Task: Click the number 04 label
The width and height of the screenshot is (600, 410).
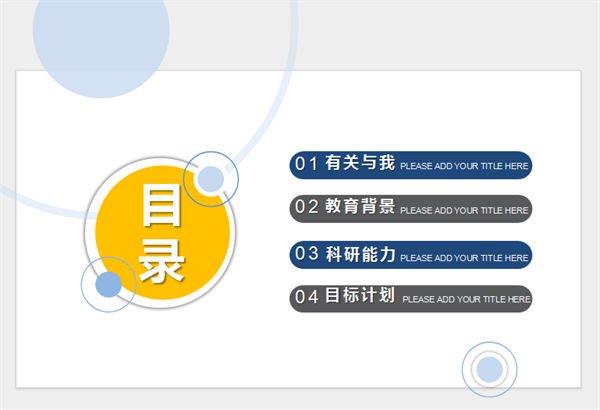Action: pos(307,297)
